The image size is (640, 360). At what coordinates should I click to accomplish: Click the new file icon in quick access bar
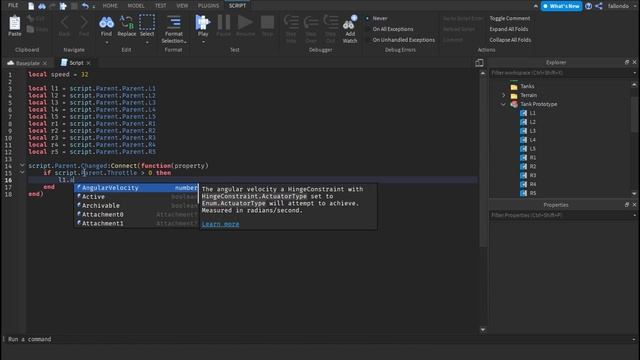click(x=31, y=6)
